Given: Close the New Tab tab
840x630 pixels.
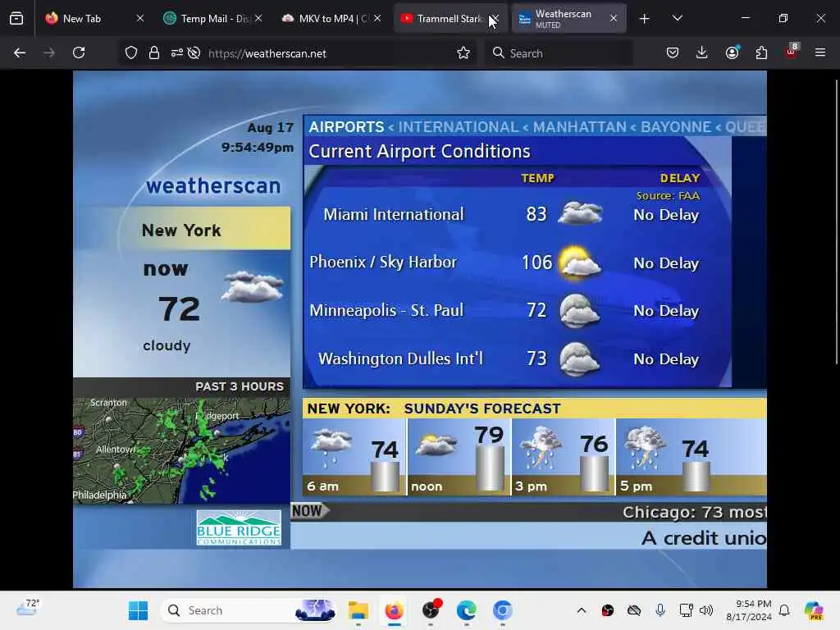Looking at the screenshot, I should (x=139, y=18).
